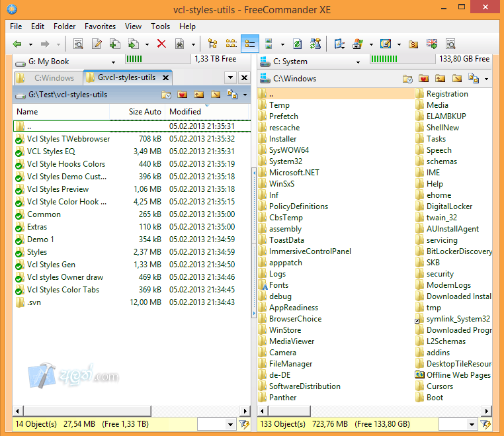
Task: Select the System32 folder
Action: [x=286, y=161]
